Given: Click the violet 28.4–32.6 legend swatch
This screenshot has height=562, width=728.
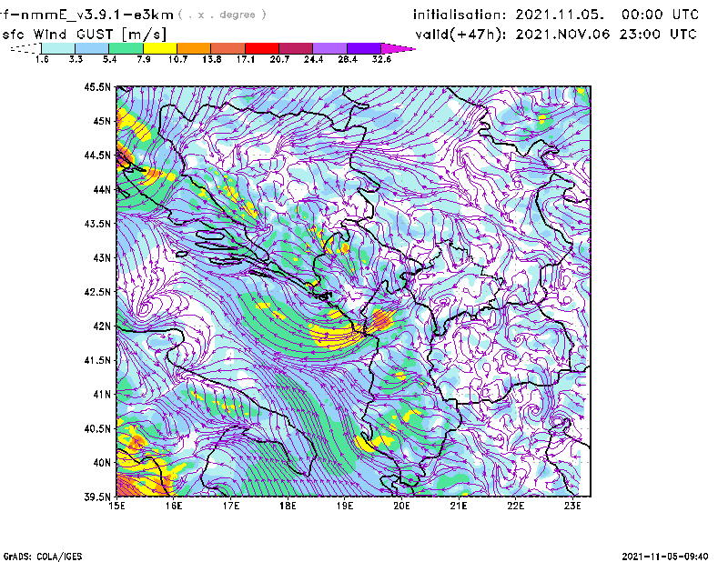Looking at the screenshot, I should click(364, 48).
